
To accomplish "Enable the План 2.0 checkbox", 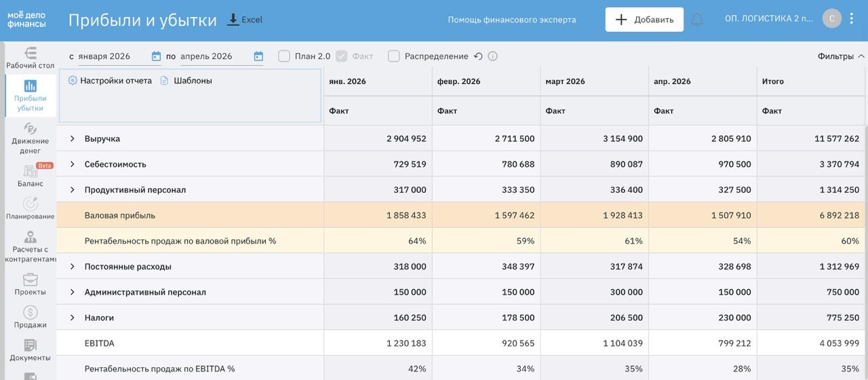I will click(284, 56).
